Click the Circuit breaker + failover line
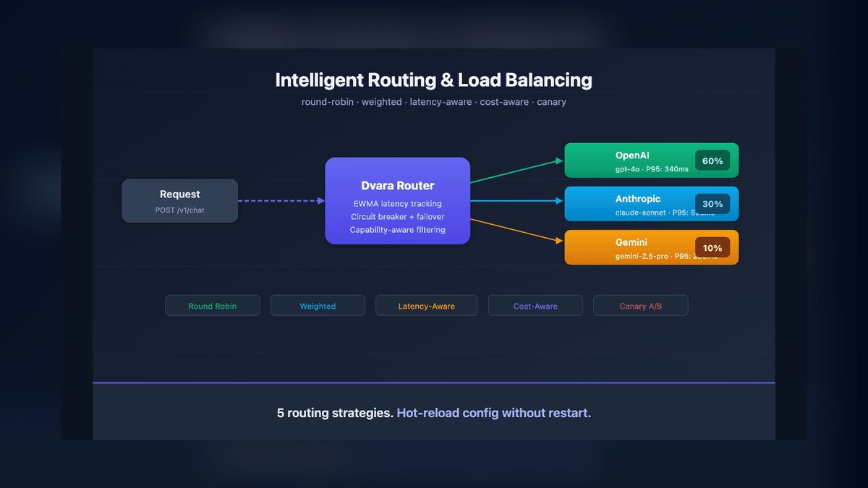 point(398,217)
